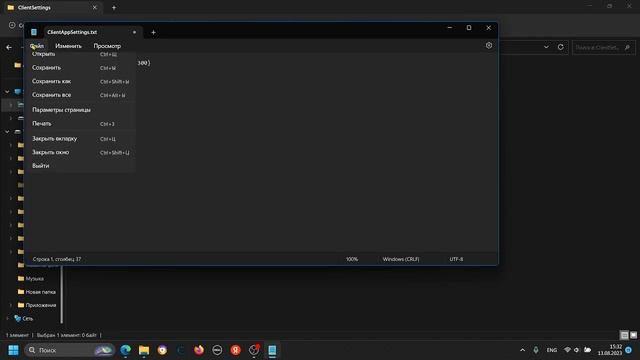This screenshot has width=640, height=360.
Task: Click the battery tray icon
Action: pos(587,350)
